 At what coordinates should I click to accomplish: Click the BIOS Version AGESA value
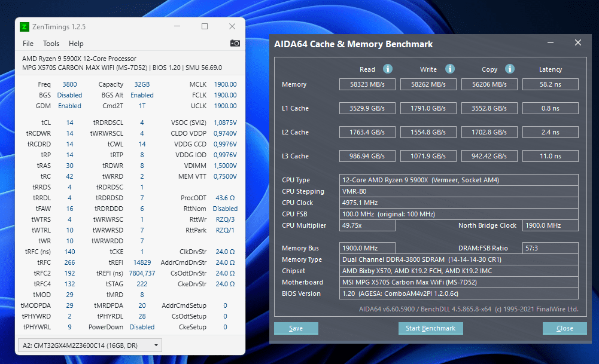459,293
